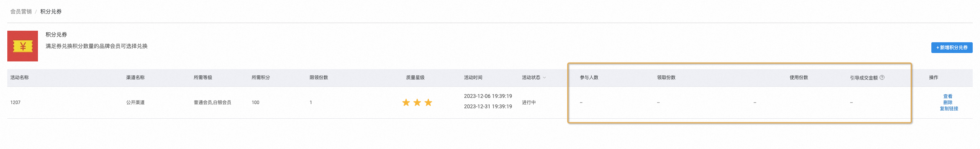980x149 pixels.
Task: Go to 会员营销 in breadcrumb
Action: pyautogui.click(x=21, y=12)
